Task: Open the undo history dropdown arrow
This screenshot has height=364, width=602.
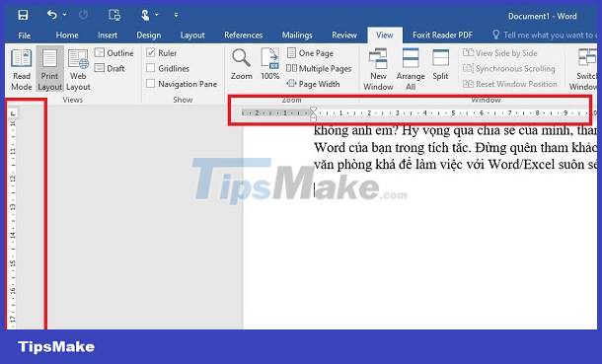Action: tap(64, 15)
